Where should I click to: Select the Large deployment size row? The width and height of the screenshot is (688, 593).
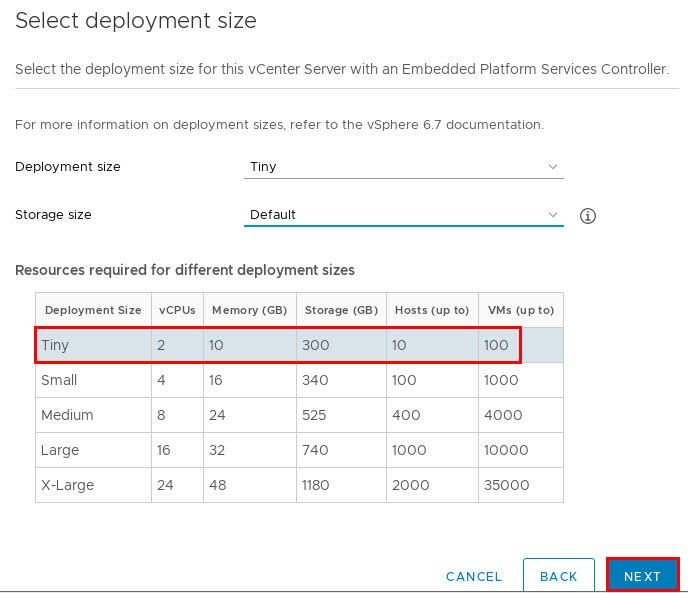(x=299, y=450)
